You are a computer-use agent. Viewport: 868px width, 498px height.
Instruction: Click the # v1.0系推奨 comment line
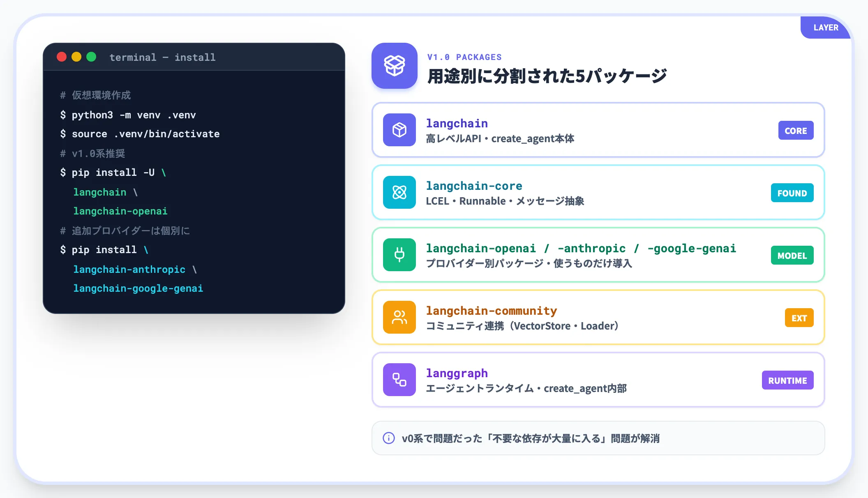[92, 154]
